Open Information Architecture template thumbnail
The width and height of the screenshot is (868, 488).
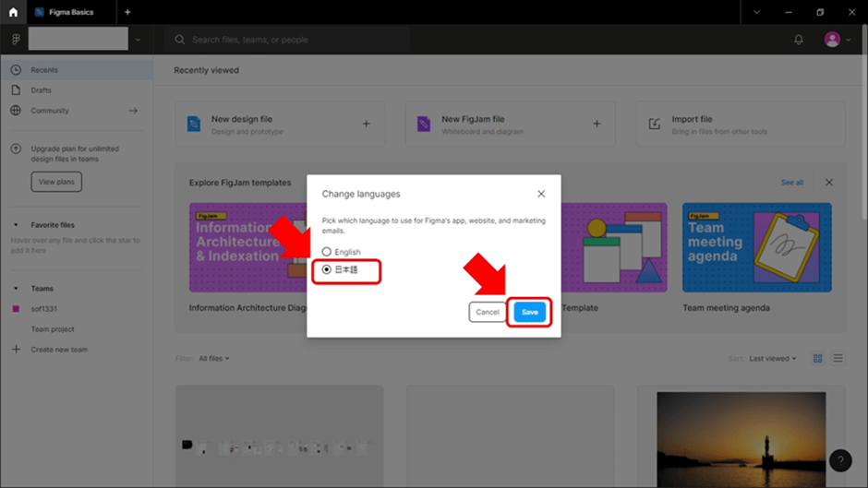[x=248, y=247]
